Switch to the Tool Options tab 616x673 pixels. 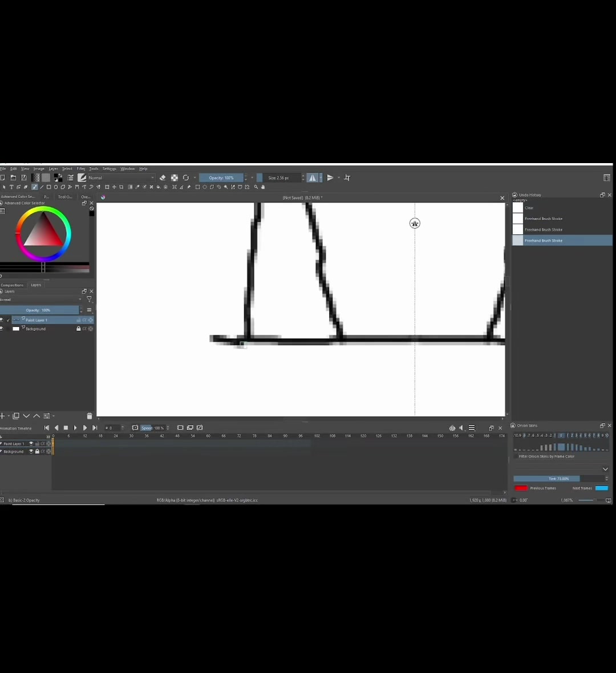pos(65,197)
